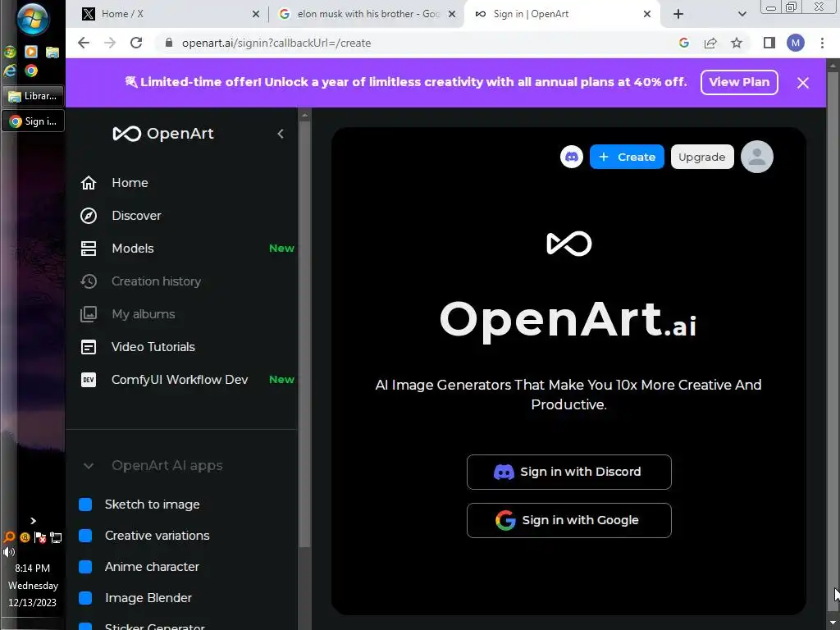Image resolution: width=840 pixels, height=630 pixels.
Task: Open the Video Tutorials icon
Action: 89,347
